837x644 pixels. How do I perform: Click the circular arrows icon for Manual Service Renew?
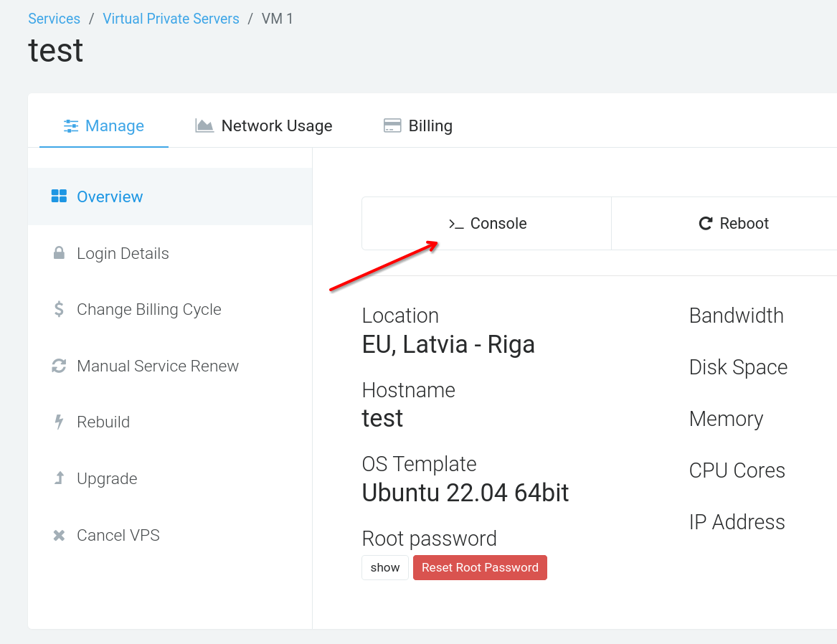tap(58, 366)
